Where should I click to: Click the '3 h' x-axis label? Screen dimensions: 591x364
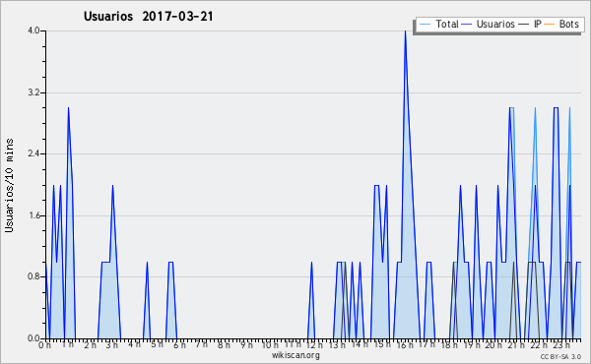(x=112, y=345)
